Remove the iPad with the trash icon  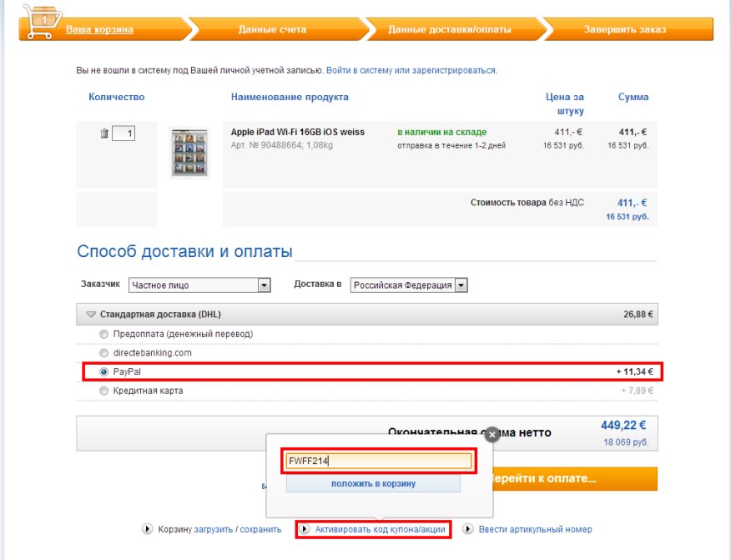(104, 134)
